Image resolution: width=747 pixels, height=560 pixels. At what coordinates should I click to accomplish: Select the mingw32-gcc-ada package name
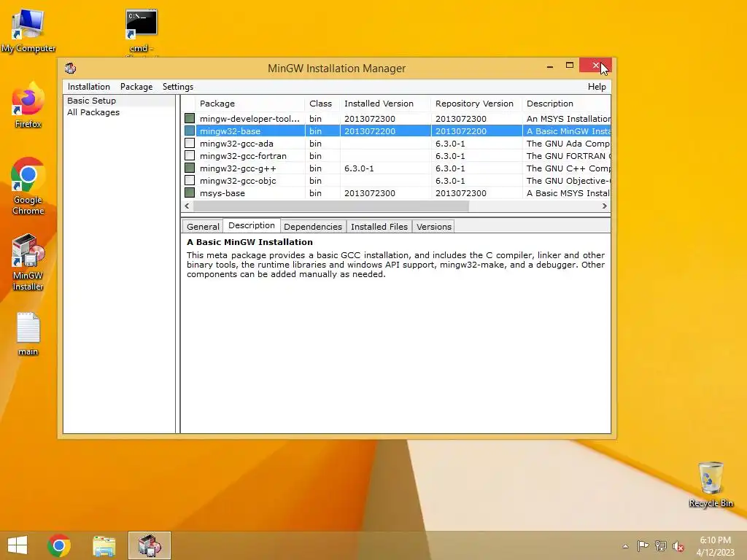pyautogui.click(x=237, y=144)
